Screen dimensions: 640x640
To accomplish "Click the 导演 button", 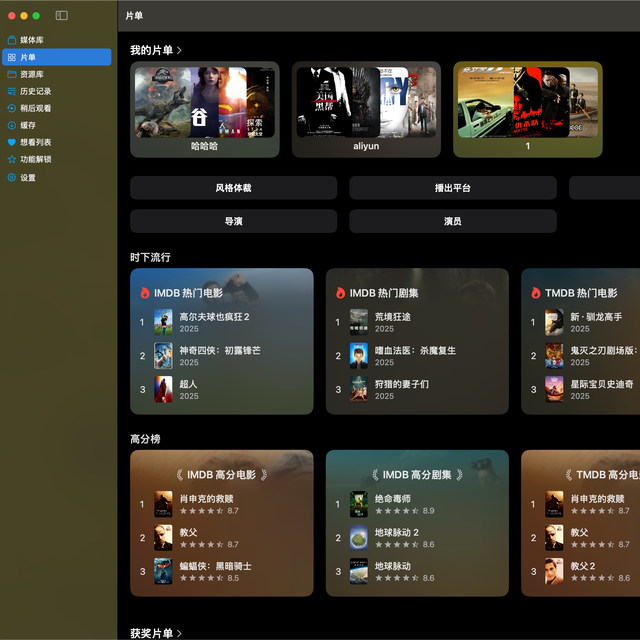I will pos(233,221).
